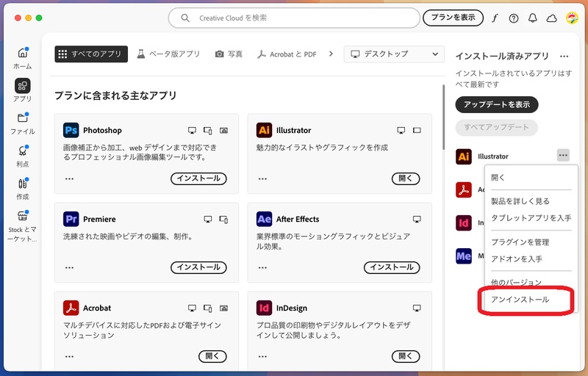Click すべてアップデート button
The width and height of the screenshot is (588, 376).
click(497, 127)
